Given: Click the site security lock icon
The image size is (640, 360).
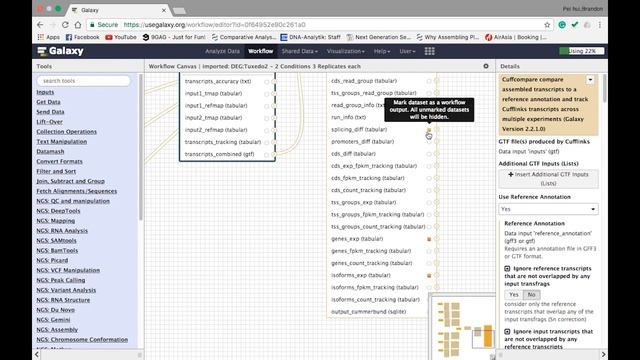Looking at the screenshot, I should 92,25.
